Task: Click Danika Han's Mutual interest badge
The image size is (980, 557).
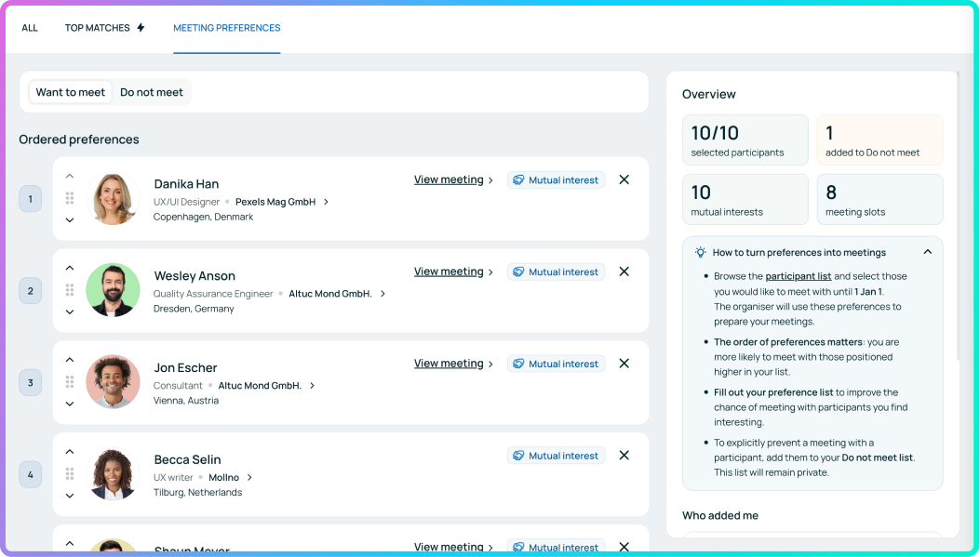Action: click(x=556, y=179)
